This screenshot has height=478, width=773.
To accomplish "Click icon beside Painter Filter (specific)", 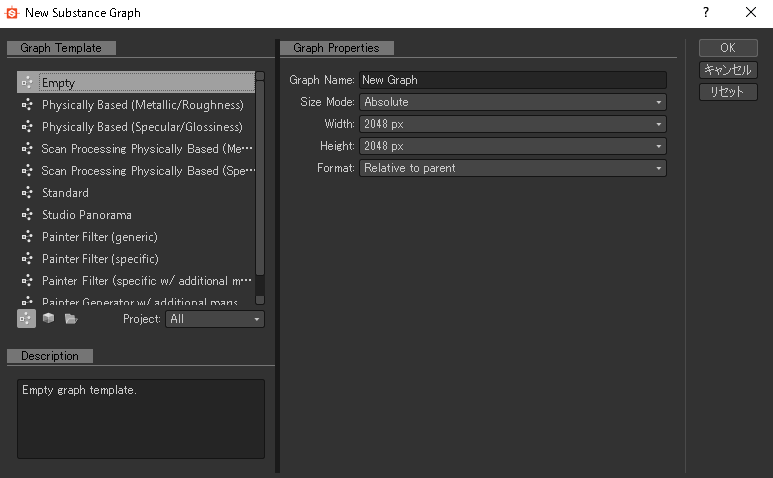I will pos(27,259).
